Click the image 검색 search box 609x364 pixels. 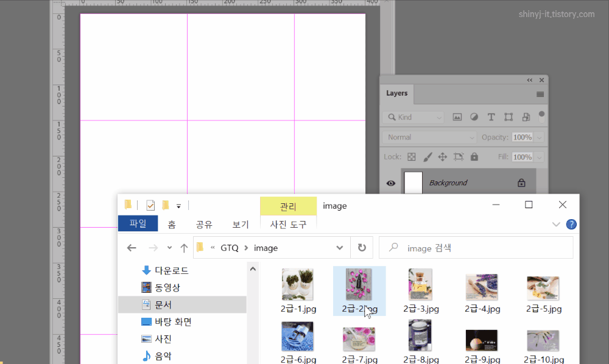click(x=476, y=248)
